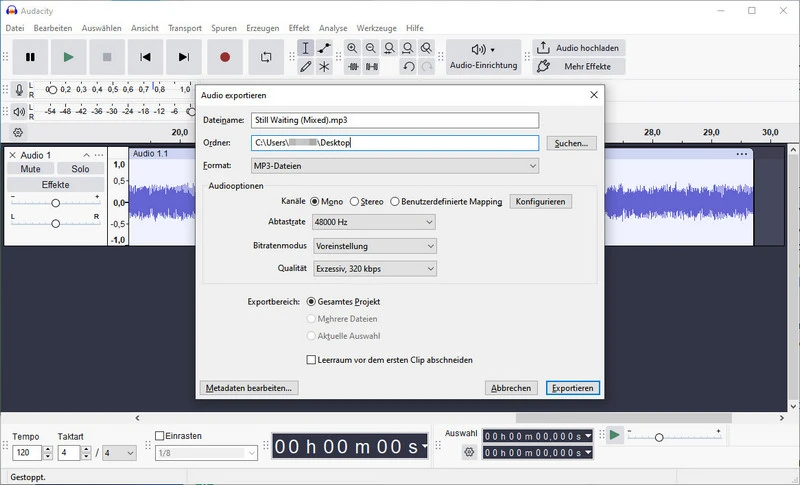800x485 pixels.
Task: Click the Zoom Out magnifier icon
Action: pos(371,48)
